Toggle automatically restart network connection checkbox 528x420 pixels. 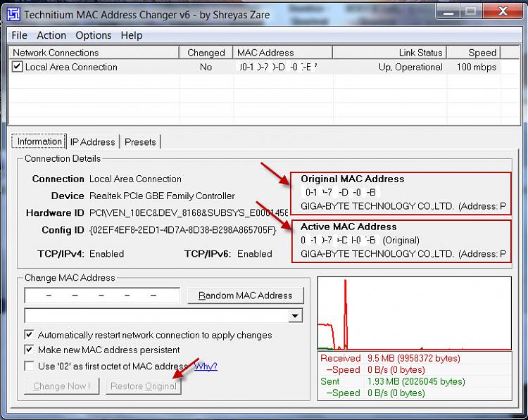[29, 334]
